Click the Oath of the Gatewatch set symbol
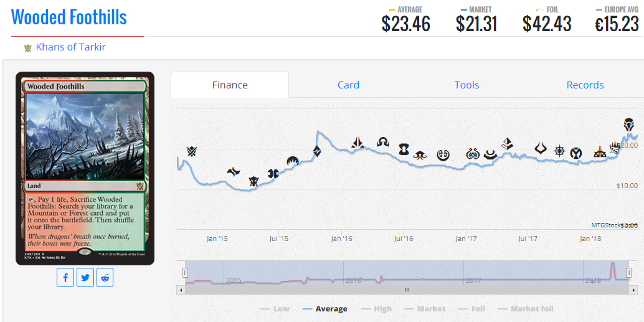Screen dimensions: 644x322 pos(358,143)
